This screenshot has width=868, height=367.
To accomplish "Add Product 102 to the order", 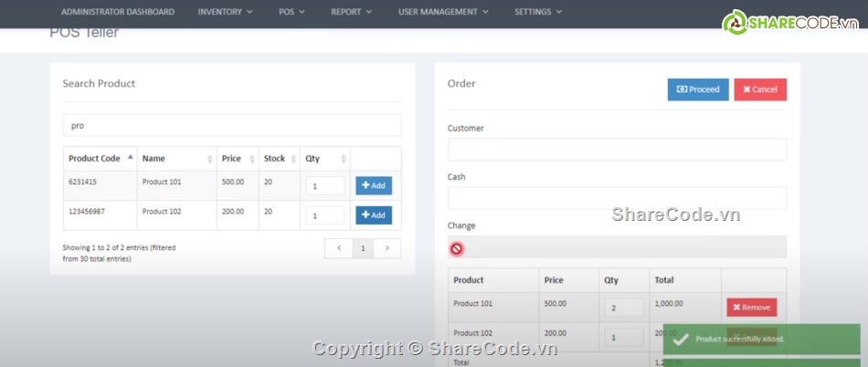I will click(x=374, y=215).
